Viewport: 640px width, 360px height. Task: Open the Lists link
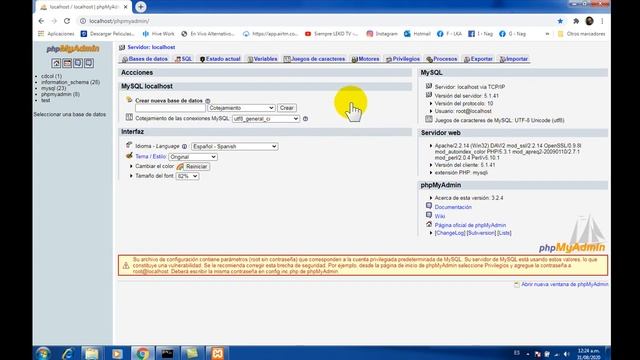pos(504,233)
